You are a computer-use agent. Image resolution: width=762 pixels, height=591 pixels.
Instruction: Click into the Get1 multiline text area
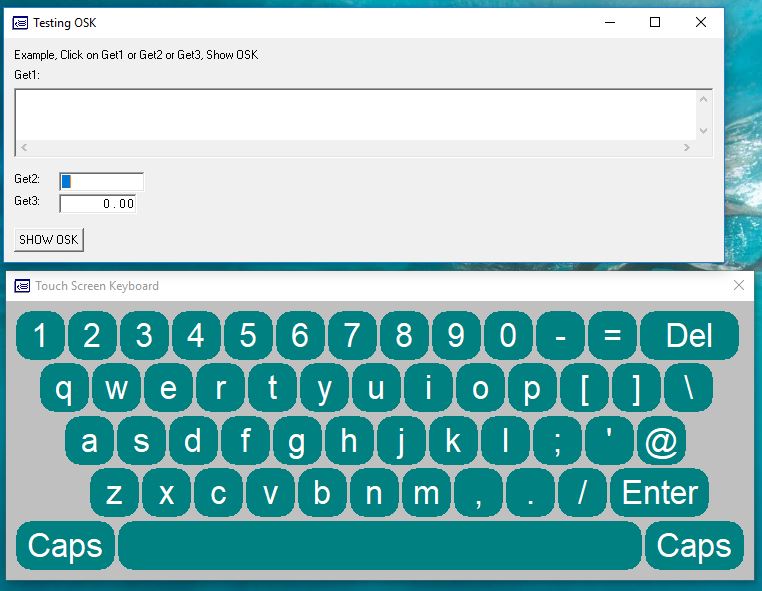tap(355, 115)
